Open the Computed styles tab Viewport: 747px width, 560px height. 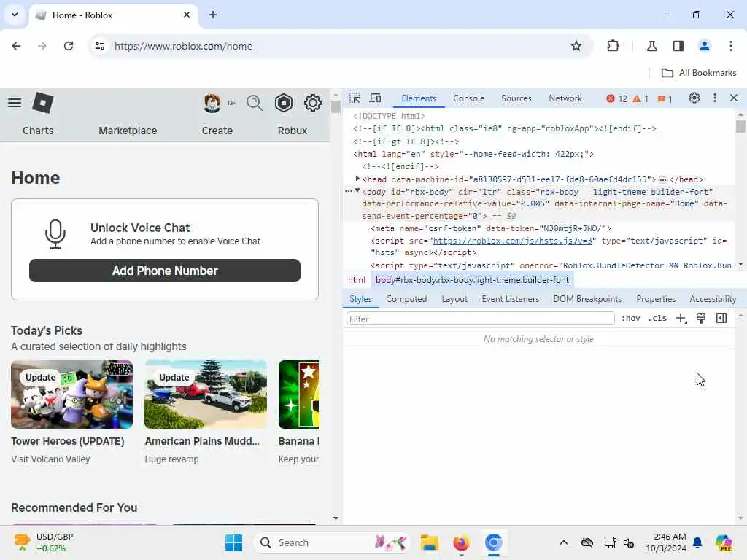[406, 299]
